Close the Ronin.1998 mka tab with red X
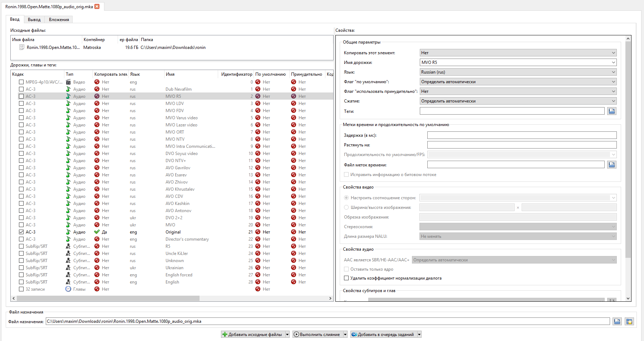Viewport: 644px width, 341px height. pos(97,6)
